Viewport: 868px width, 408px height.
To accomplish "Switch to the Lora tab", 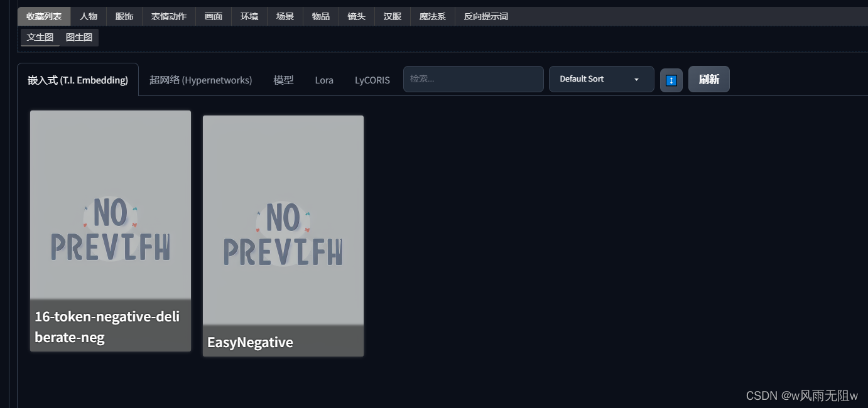I will 324,80.
